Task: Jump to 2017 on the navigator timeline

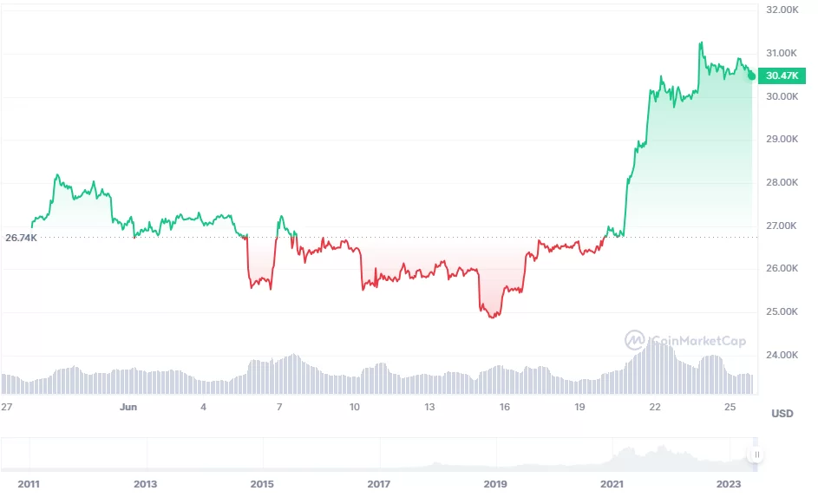Action: coord(378,484)
